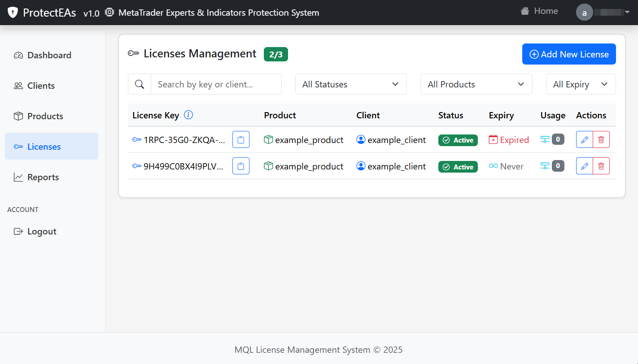The image size is (638, 364).
Task: Click the Product column header
Action: pyautogui.click(x=280, y=115)
